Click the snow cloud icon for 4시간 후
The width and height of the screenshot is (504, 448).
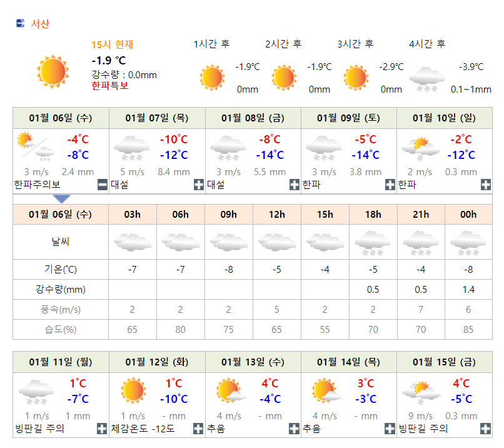pyautogui.click(x=427, y=79)
